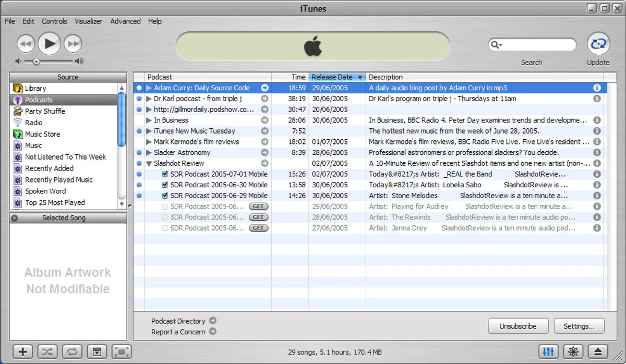Screen dimensions: 626x364
Task: Open the File menu
Action: (10, 21)
